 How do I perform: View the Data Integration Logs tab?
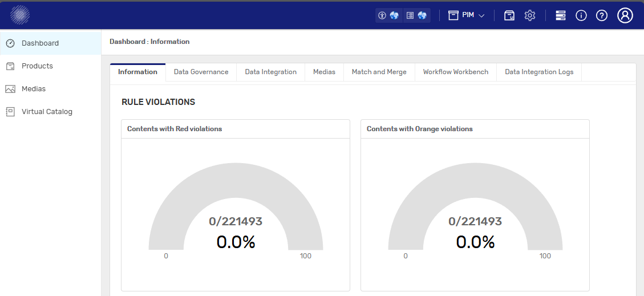[539, 72]
